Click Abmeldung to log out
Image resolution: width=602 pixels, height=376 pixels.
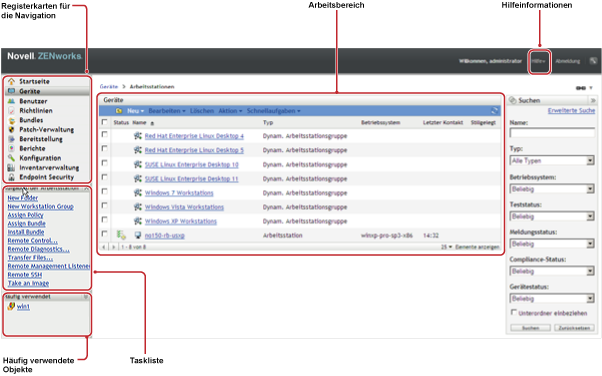pos(567,61)
